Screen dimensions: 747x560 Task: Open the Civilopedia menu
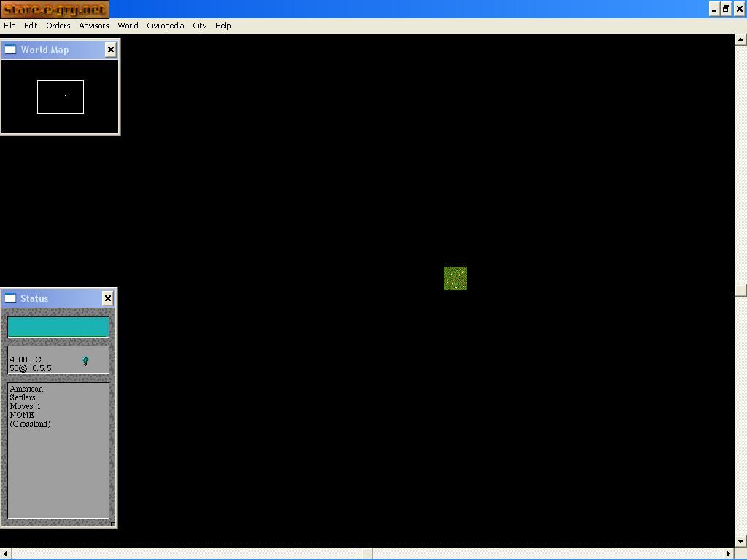(x=166, y=26)
